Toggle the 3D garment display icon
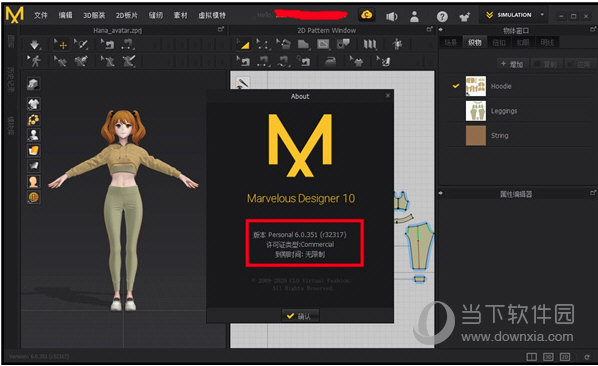The height and width of the screenshot is (366, 598). pyautogui.click(x=34, y=104)
